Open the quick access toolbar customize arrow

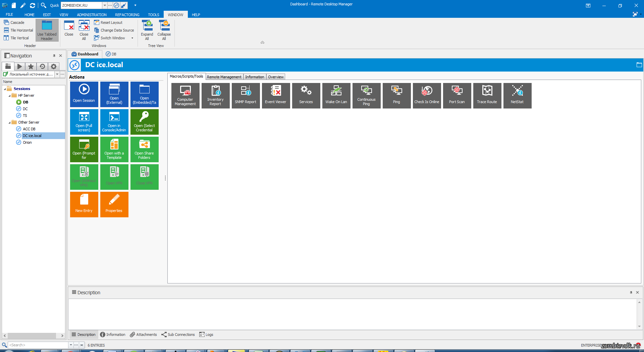click(x=135, y=5)
